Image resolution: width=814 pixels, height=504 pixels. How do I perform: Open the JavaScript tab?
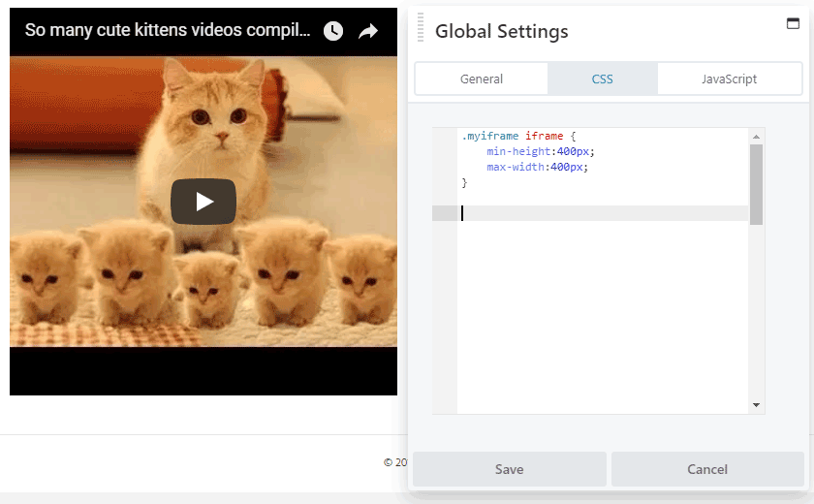pos(729,79)
